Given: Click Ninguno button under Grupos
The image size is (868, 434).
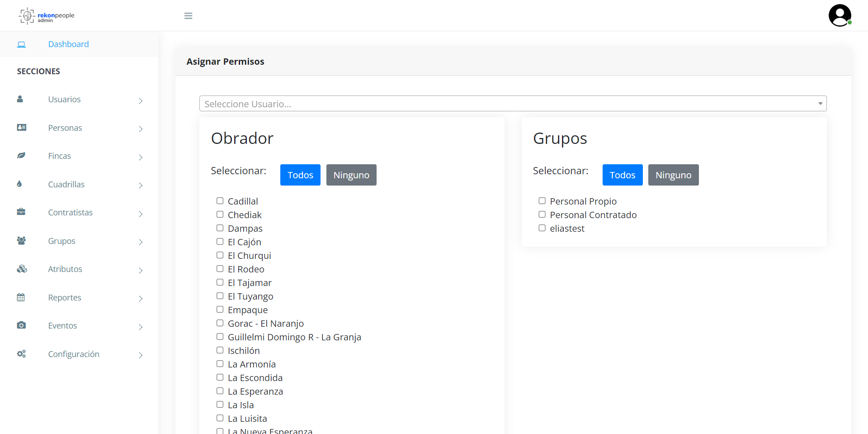Looking at the screenshot, I should 673,175.
